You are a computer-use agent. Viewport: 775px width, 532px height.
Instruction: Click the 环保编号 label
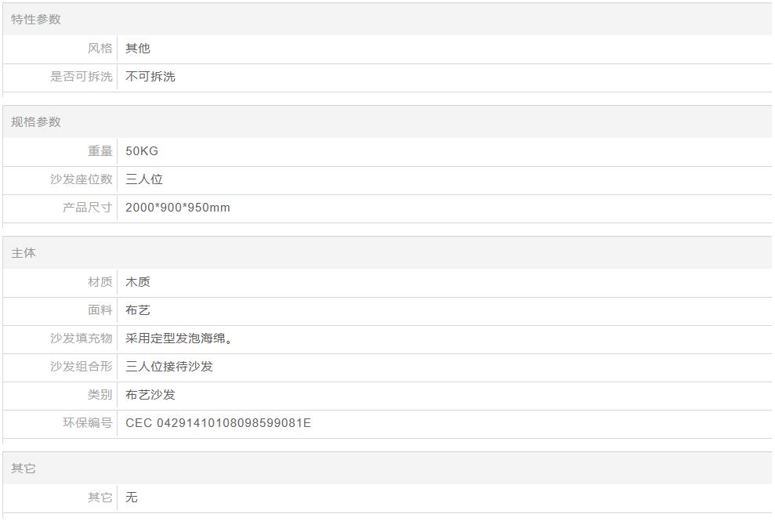pyautogui.click(x=87, y=423)
